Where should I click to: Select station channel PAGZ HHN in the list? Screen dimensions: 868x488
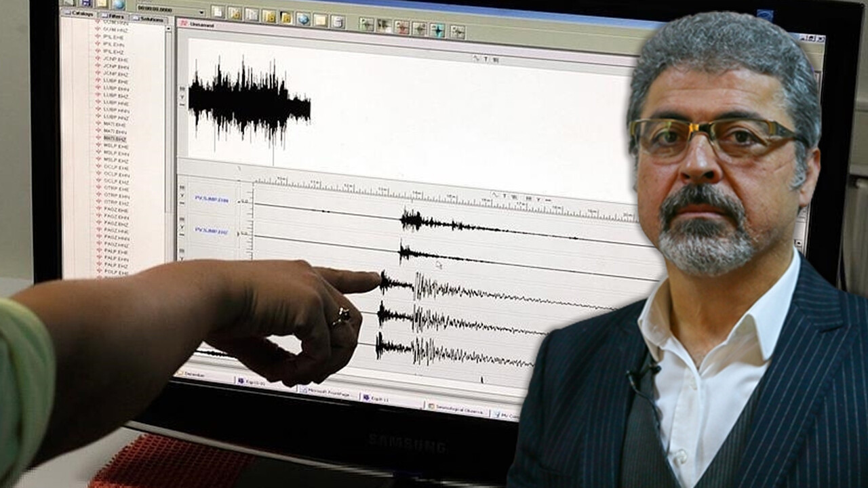click(116, 238)
